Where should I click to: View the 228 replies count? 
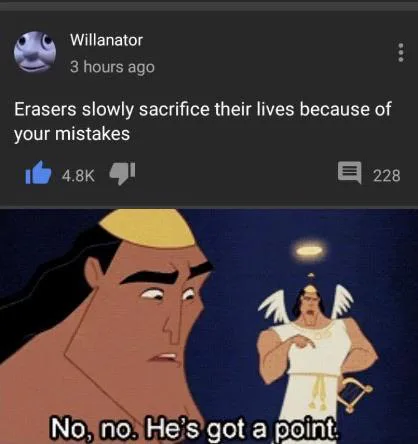click(387, 176)
